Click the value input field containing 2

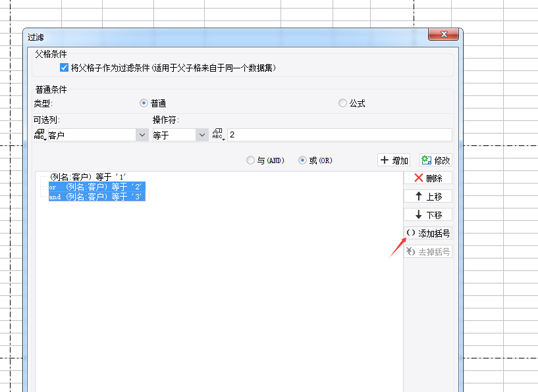340,135
